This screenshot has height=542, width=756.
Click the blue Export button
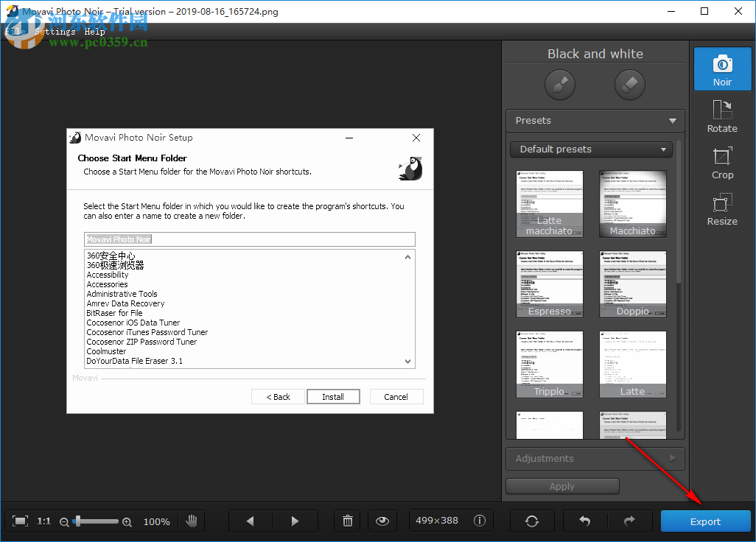[x=705, y=521]
